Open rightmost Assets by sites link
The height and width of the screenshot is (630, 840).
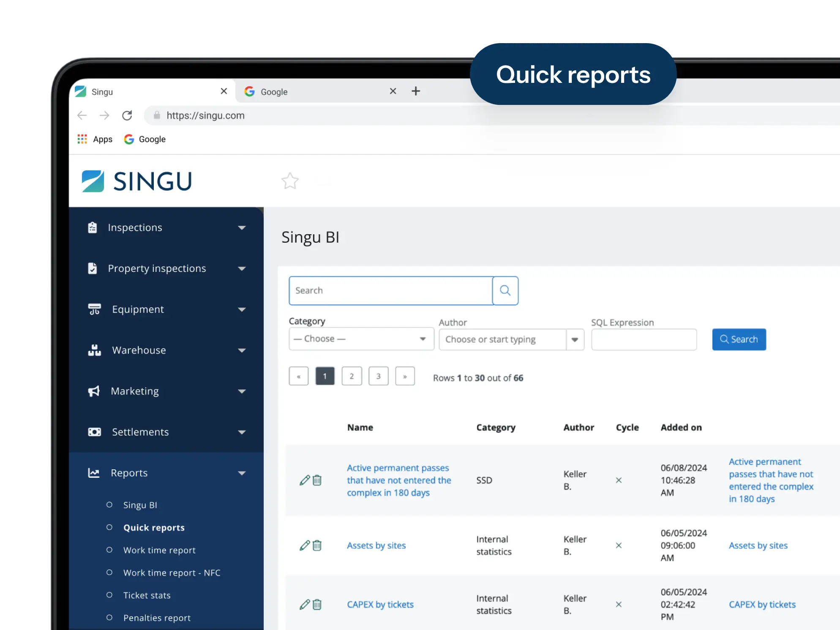tap(758, 545)
